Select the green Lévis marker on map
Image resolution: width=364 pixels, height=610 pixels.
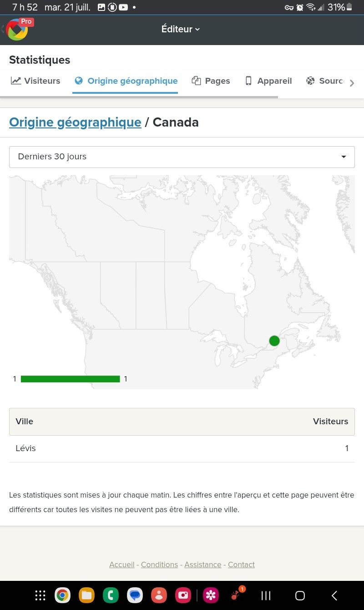click(x=274, y=341)
